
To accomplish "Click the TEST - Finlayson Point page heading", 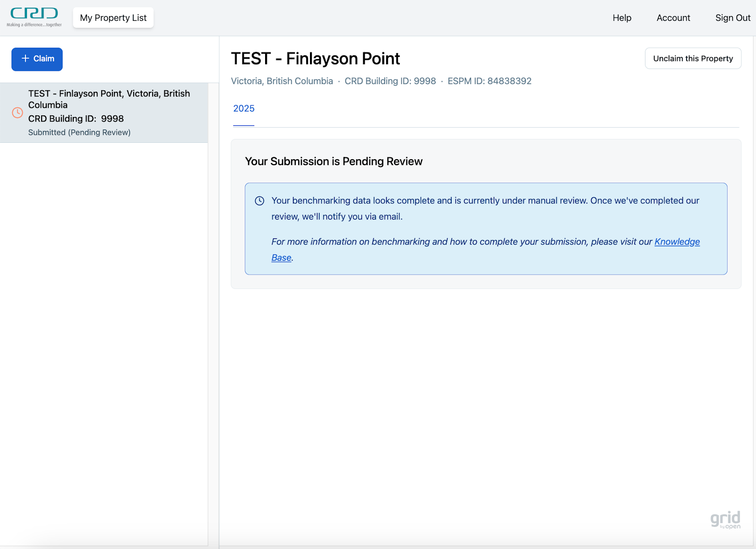I will [315, 59].
